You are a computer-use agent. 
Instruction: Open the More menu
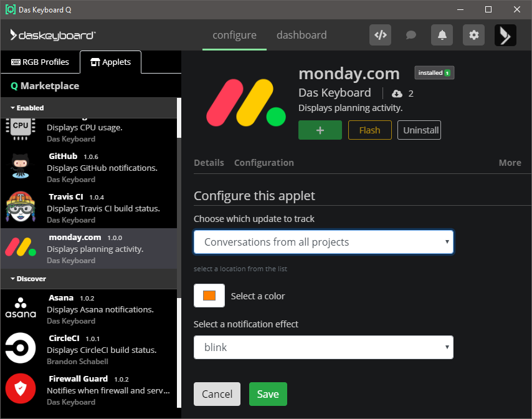pos(510,163)
